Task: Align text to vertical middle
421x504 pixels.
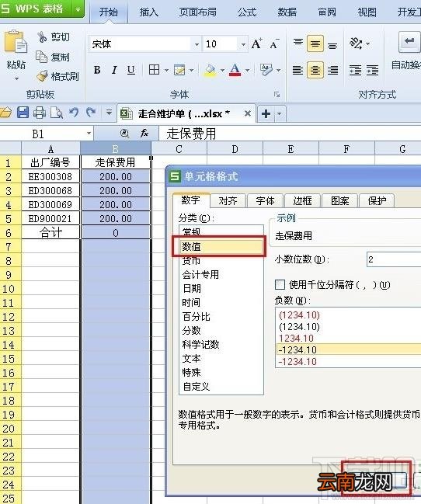Action: 315,43
